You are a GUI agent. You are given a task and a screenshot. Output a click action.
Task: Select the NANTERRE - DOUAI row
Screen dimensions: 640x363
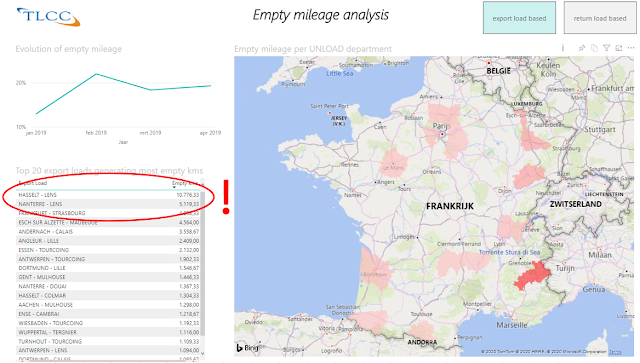click(x=108, y=286)
